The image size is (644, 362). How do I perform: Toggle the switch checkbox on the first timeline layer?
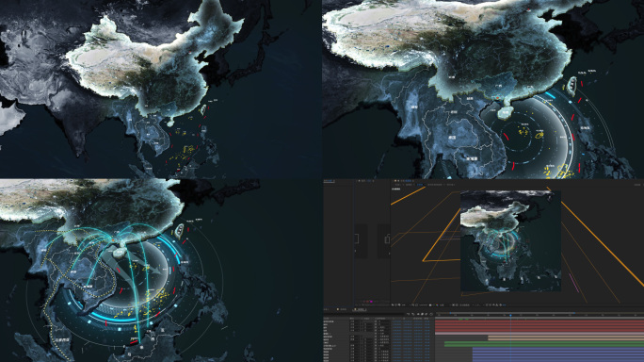(376, 321)
